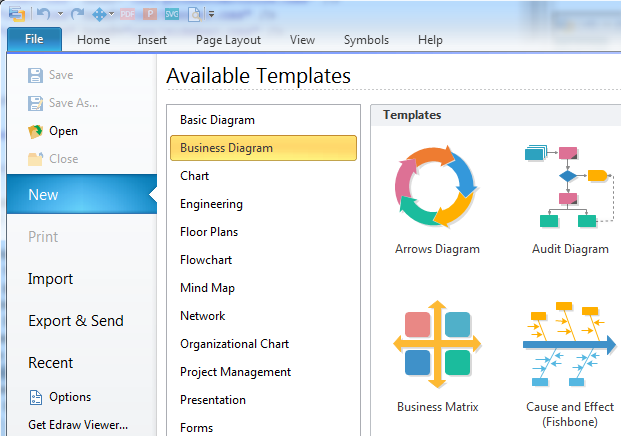Switch to the Page Layout tab

pos(228,40)
